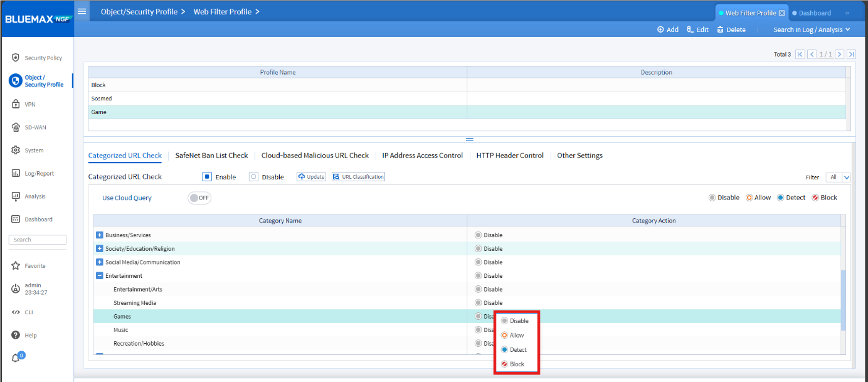The height and width of the screenshot is (382, 868).
Task: Click the category table vertical scrollbar
Action: coord(844,300)
